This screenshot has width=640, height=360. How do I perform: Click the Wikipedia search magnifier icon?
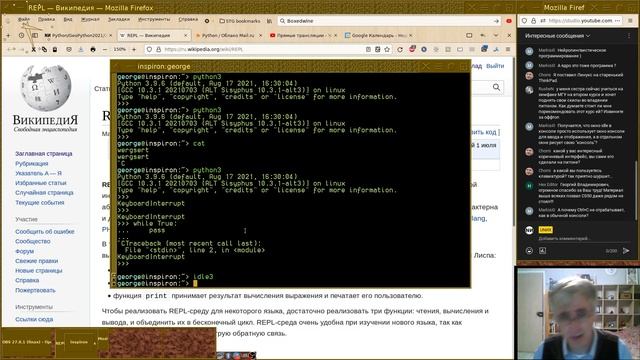point(496,87)
